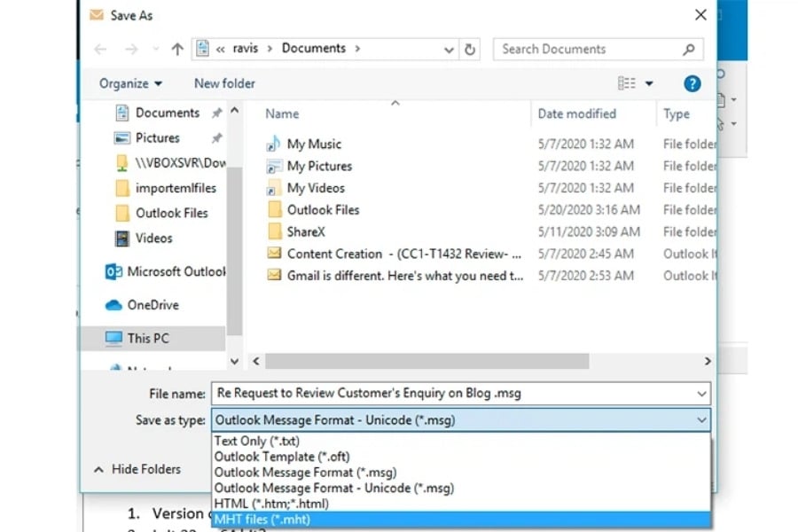Select HTML (*.htm;*.html) save type
This screenshot has height=532, width=798.
[270, 504]
